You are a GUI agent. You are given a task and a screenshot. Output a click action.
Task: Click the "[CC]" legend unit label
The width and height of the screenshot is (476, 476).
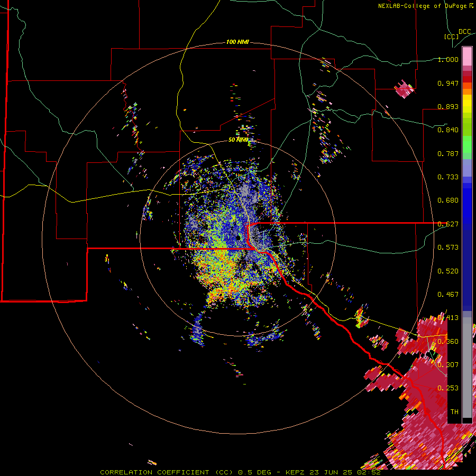click(x=452, y=36)
